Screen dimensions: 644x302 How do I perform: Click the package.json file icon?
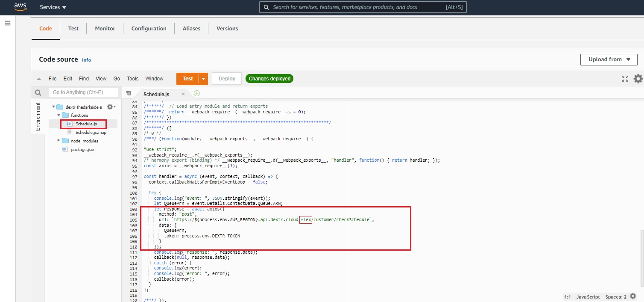pos(65,149)
